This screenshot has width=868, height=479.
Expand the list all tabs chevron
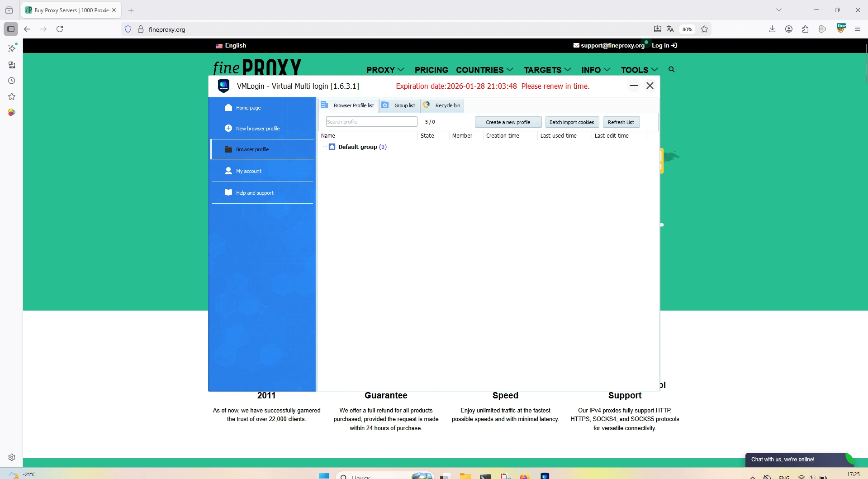[x=779, y=10]
